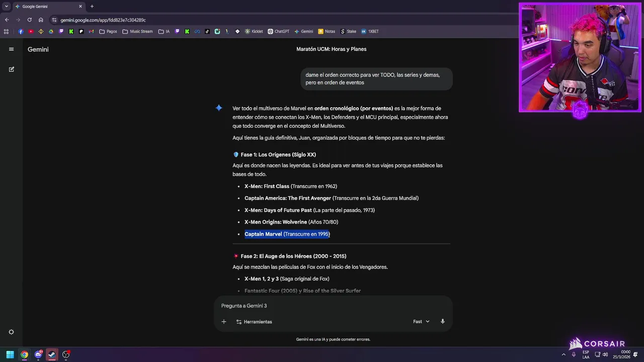Screen dimensions: 644x362
Task: Expand the Fast model selector dropdown
Action: (x=422, y=322)
